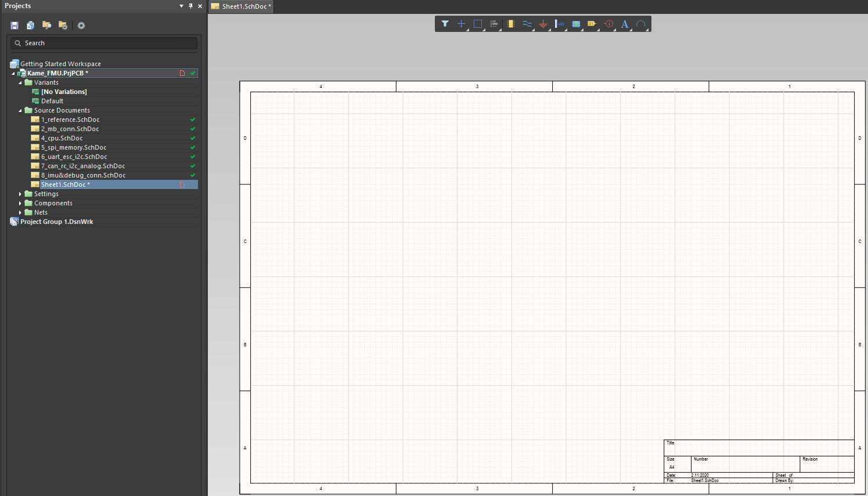The height and width of the screenshot is (496, 868).
Task: Click the green check beside 4_cpu.SchDoc
Action: (x=192, y=137)
